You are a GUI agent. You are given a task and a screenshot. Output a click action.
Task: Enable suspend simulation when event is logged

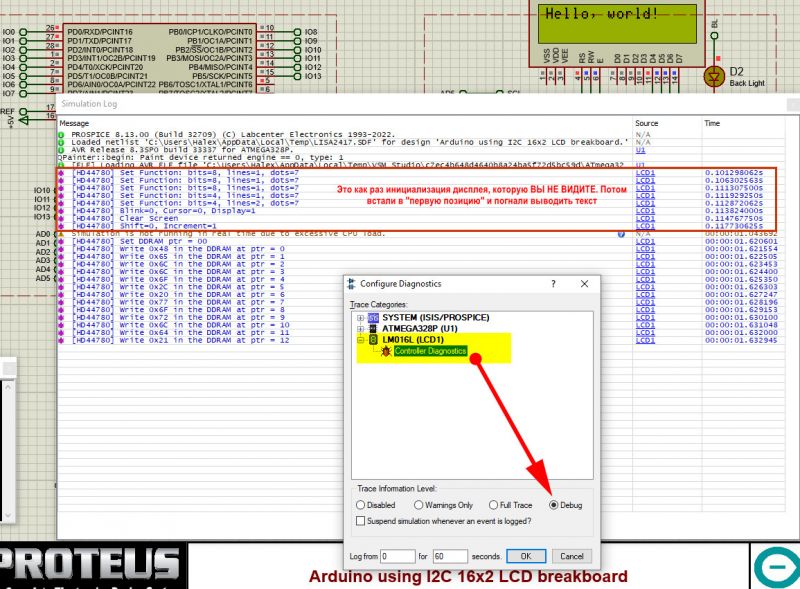[361, 521]
